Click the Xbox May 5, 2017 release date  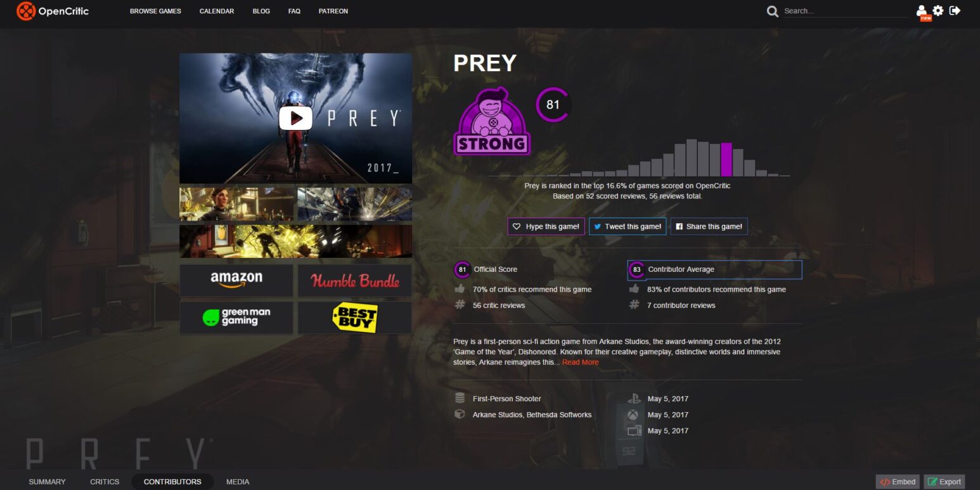pyautogui.click(x=668, y=415)
